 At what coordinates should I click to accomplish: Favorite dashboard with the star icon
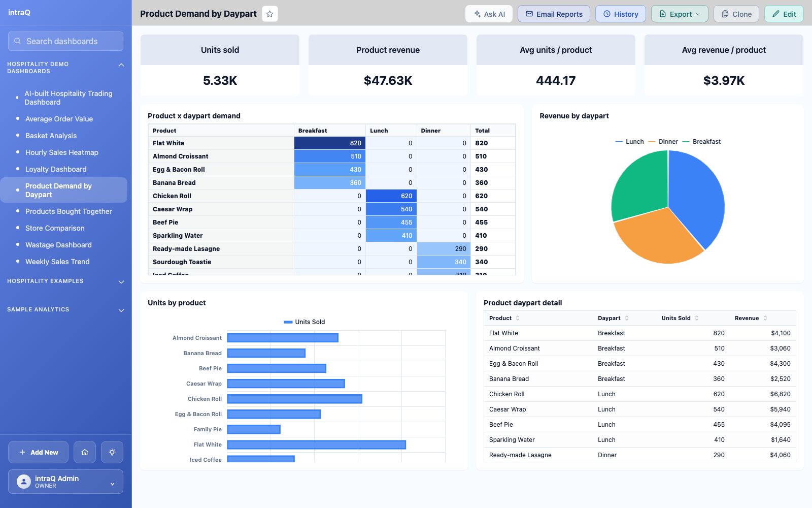tap(270, 14)
